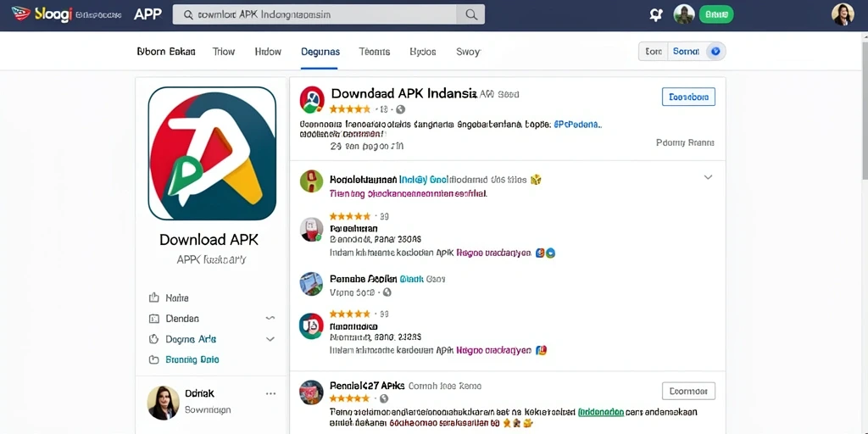Select the 'Bborn Eakaa' tab

166,52
